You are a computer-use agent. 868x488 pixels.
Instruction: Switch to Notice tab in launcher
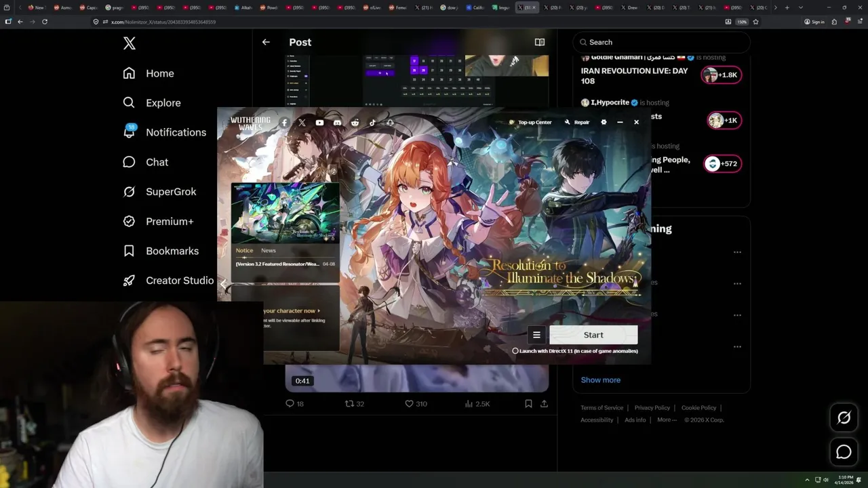coord(244,250)
